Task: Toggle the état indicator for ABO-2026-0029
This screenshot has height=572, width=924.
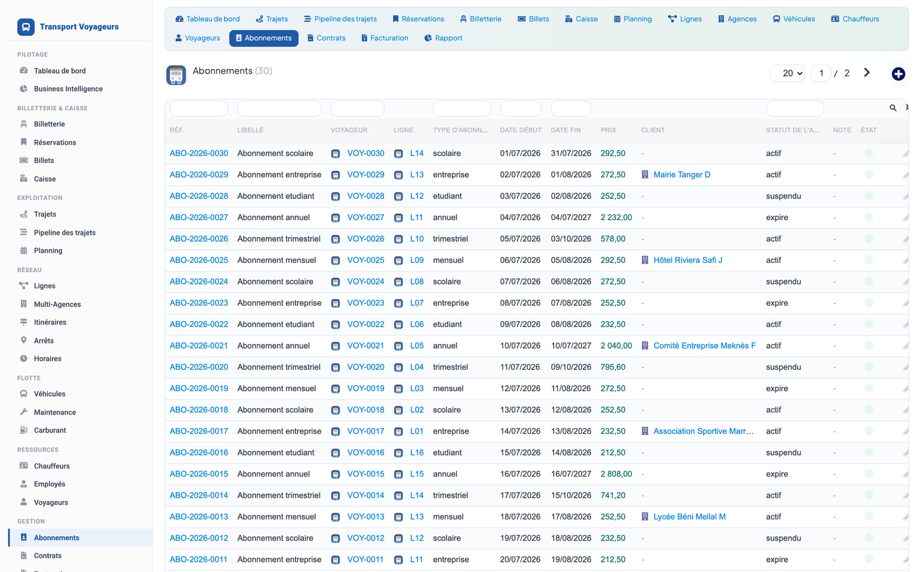Action: tap(868, 174)
